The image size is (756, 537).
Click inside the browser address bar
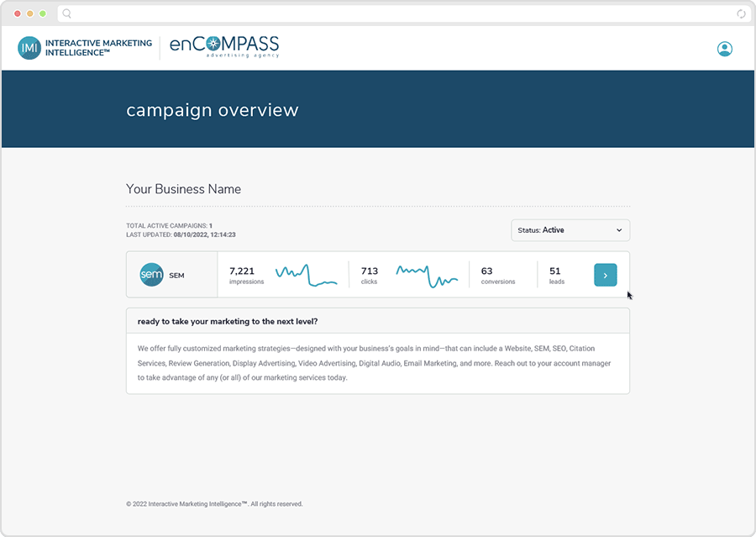coord(336,13)
